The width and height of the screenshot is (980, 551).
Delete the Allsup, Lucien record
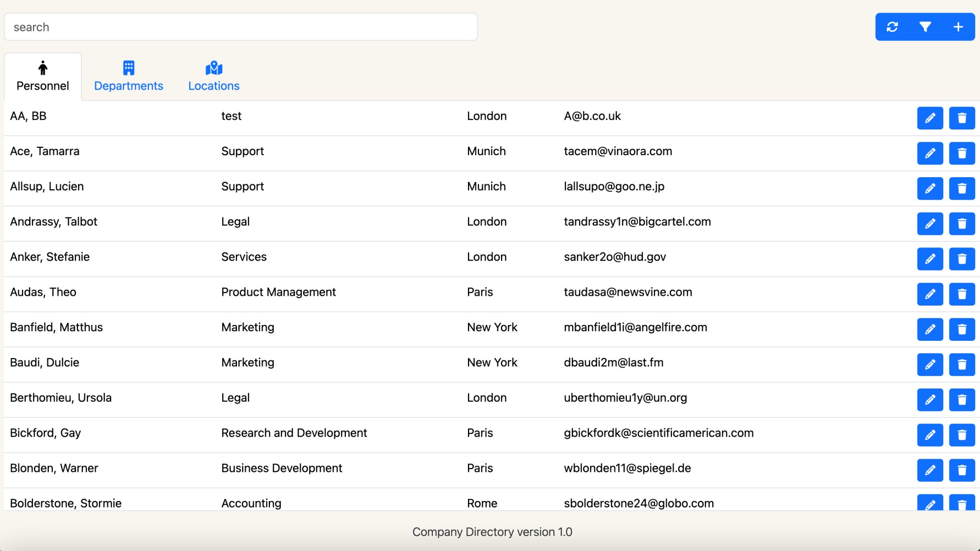coord(962,188)
